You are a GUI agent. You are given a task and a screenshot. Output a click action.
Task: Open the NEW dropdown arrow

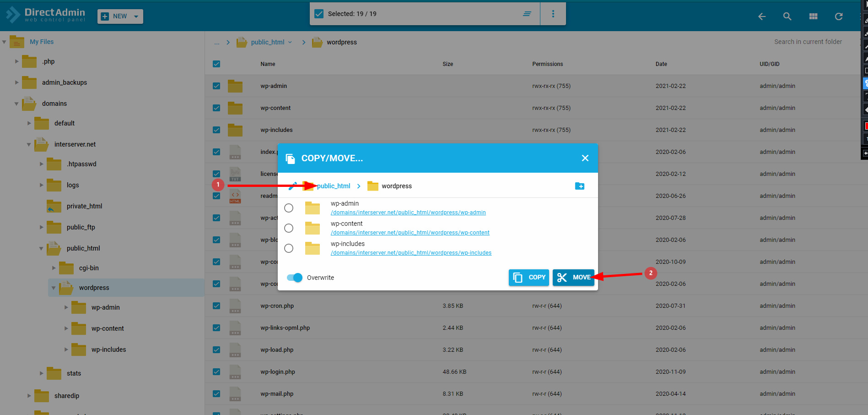click(x=136, y=16)
